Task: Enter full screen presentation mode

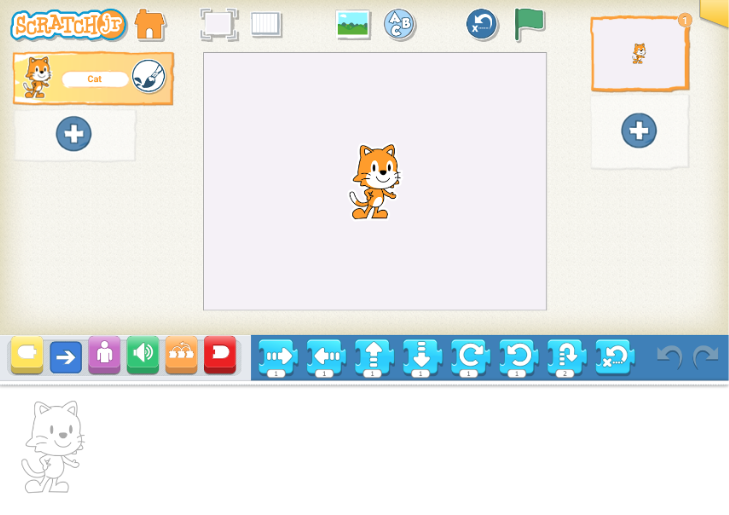Action: click(219, 24)
